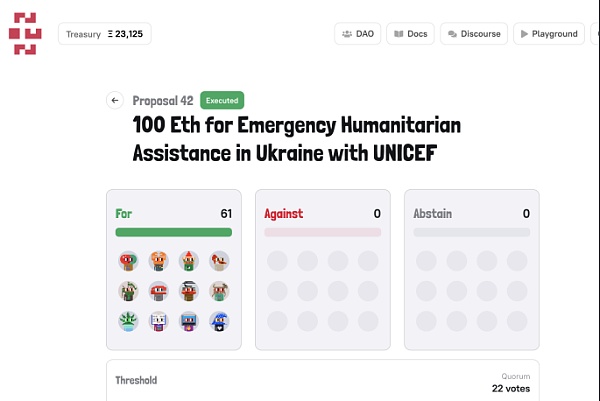
Task: Open the Discourse link
Action: [x=474, y=34]
